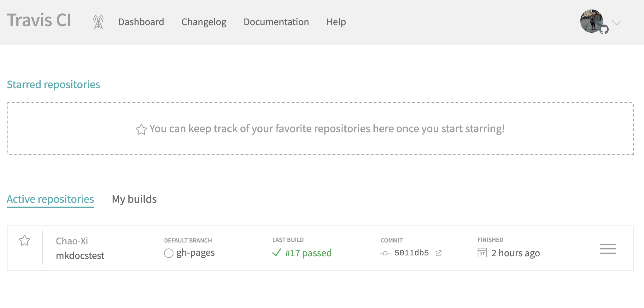Screen dimensions: 644x308
Task: Click the broadcast tower icon
Action: (x=98, y=22)
